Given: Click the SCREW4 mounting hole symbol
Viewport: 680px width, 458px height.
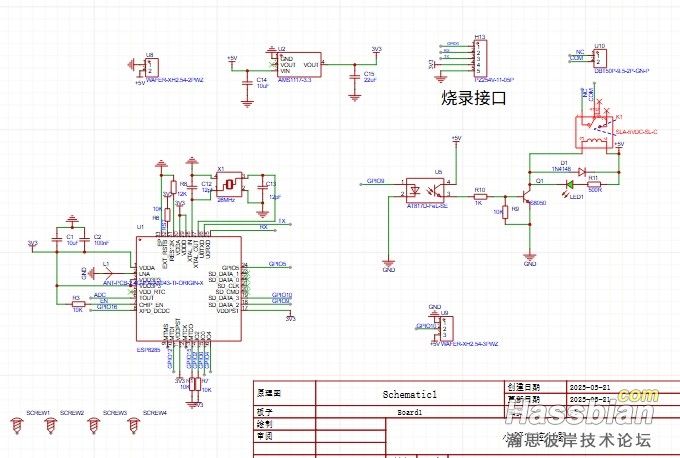Looking at the screenshot, I should pyautogui.click(x=134, y=425).
